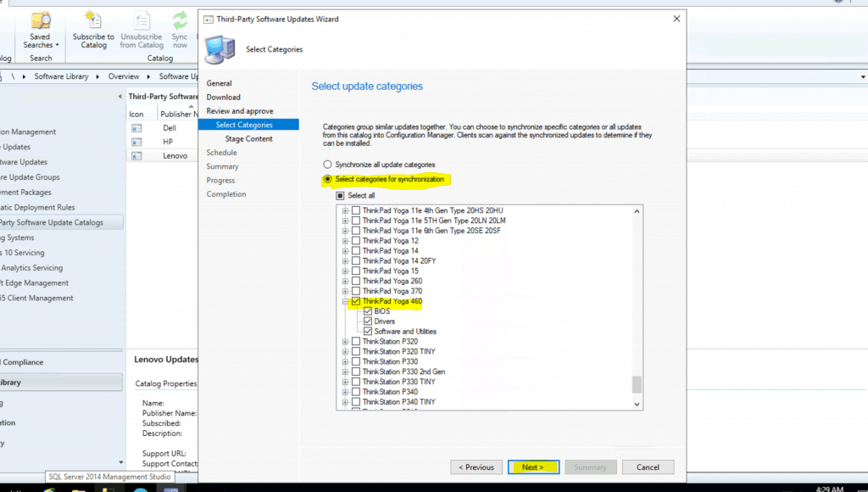The image size is (868, 492).
Task: Open Saved Searches dropdown arrow
Action: click(x=57, y=45)
